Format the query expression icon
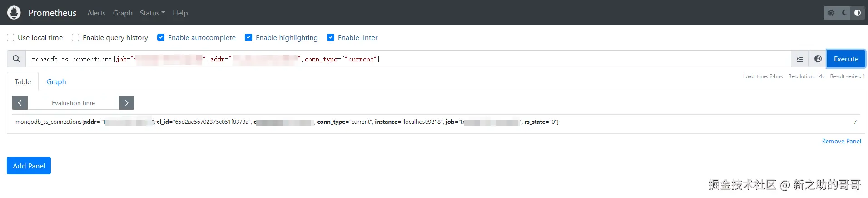Viewport: 868px width, 198px height. coord(800,59)
